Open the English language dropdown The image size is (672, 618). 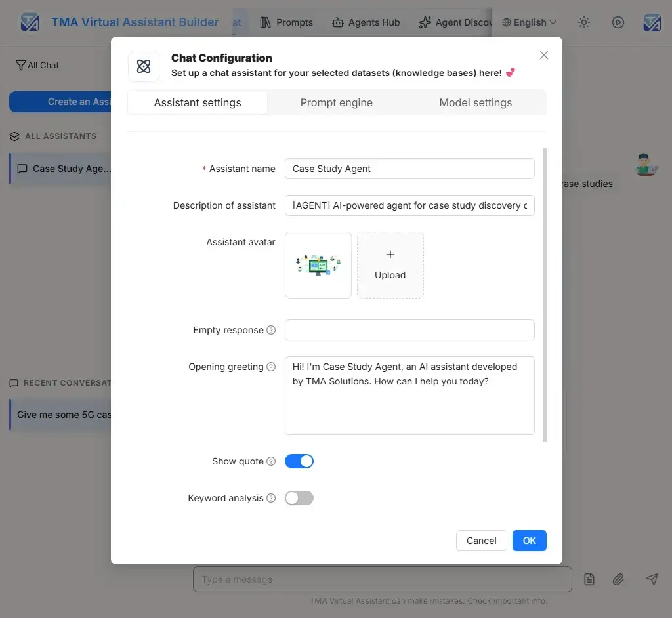coord(528,22)
